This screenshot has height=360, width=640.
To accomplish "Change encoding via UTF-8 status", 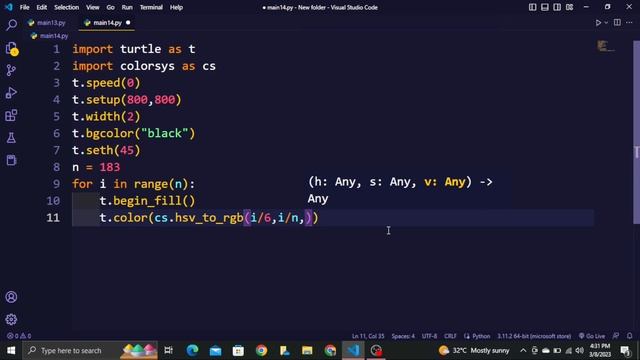I will pos(429,336).
